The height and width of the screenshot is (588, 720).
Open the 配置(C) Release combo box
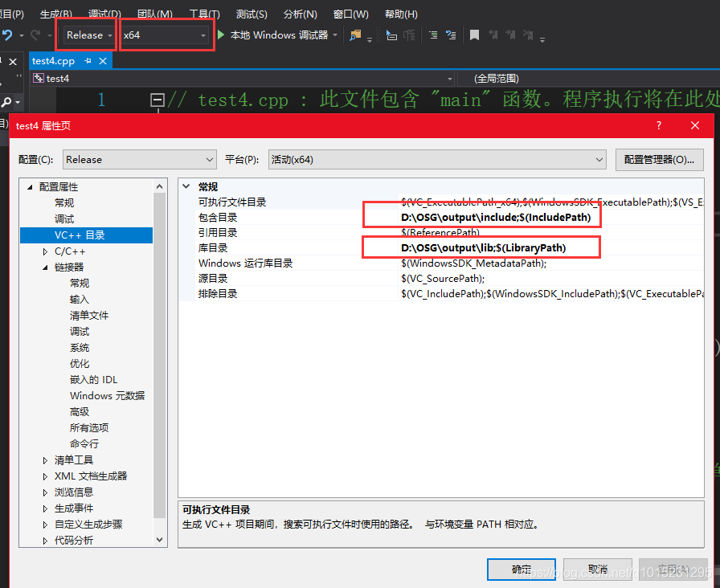tap(140, 160)
